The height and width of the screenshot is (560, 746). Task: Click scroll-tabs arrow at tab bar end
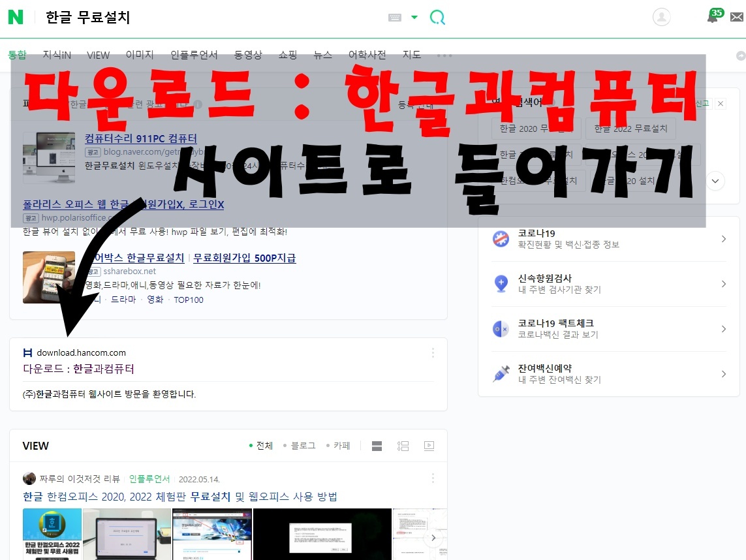[740, 55]
